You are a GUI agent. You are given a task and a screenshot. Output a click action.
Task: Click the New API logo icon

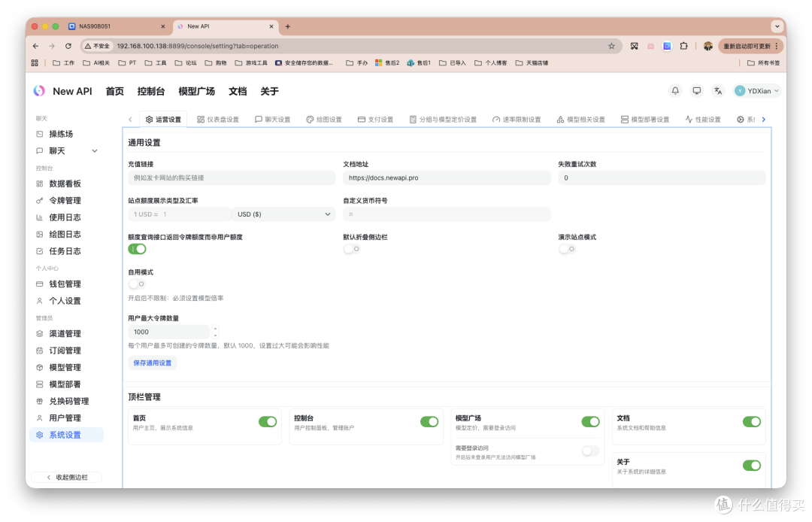tap(39, 91)
